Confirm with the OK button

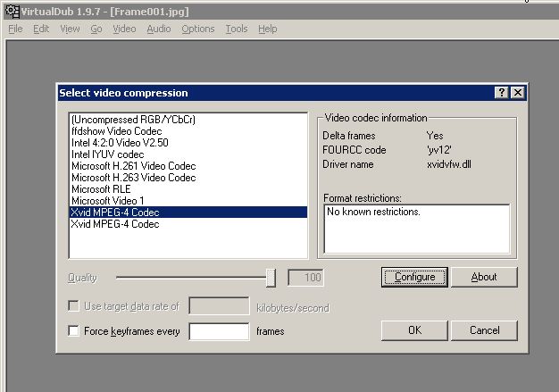coord(414,330)
